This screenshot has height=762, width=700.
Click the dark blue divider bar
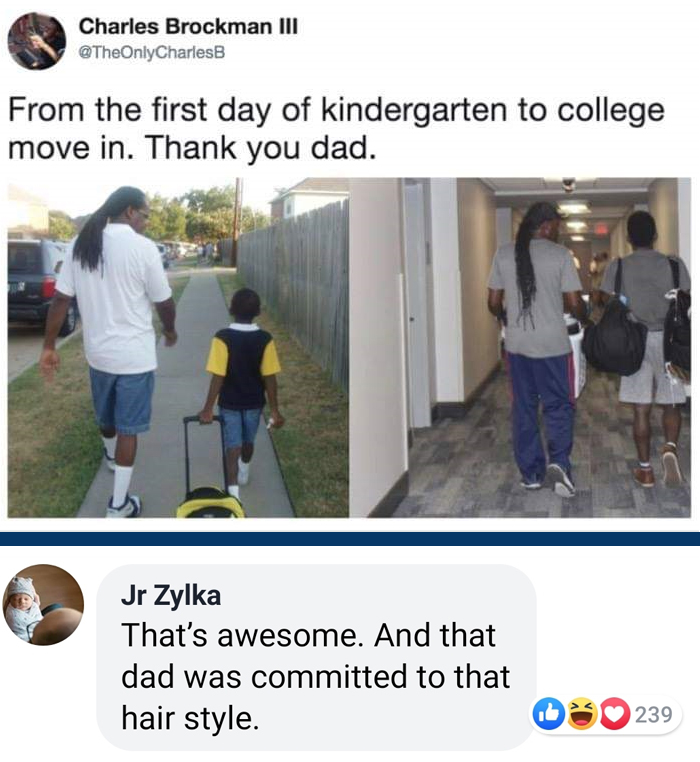coord(350,538)
